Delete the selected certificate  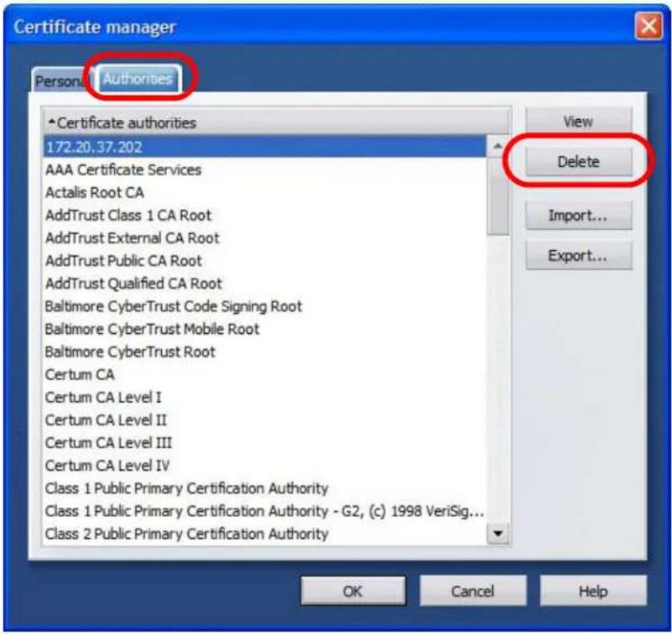(579, 162)
